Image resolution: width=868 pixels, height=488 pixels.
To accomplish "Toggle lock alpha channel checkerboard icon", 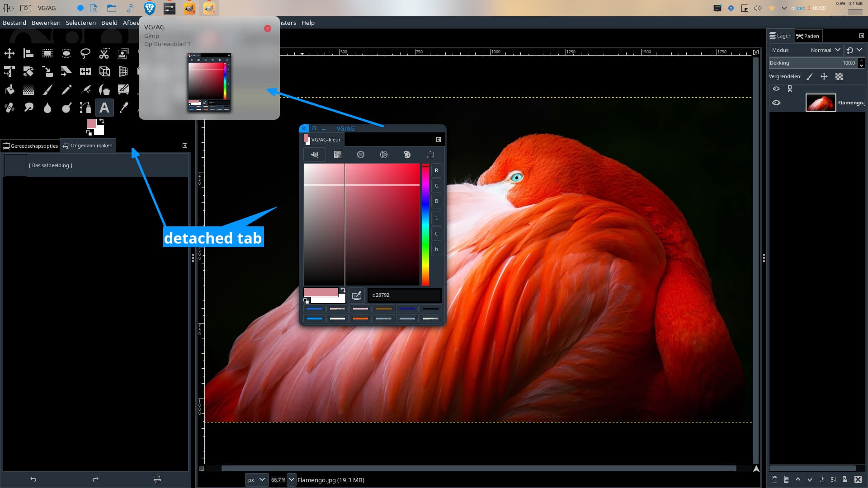I will click(839, 76).
